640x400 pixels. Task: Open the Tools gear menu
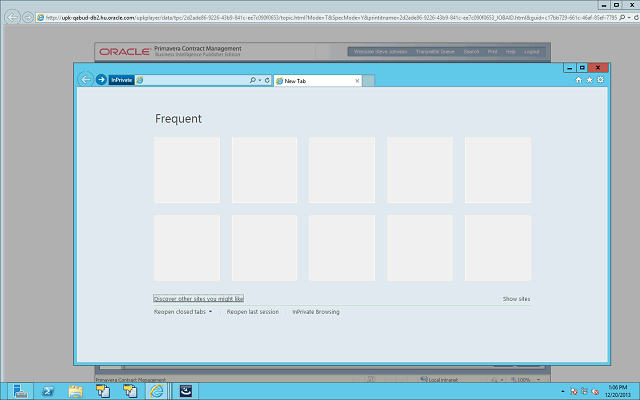pos(600,80)
